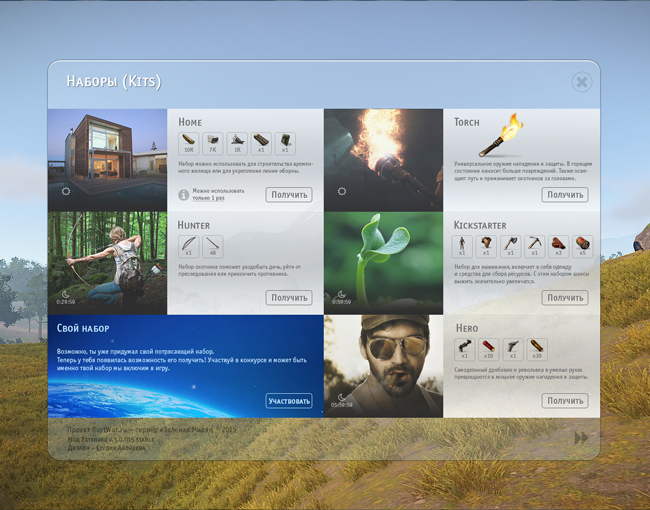Screen dimensions: 650x510
Task: Click the 'Проект RustWar.ru' footer line
Action: (152, 430)
